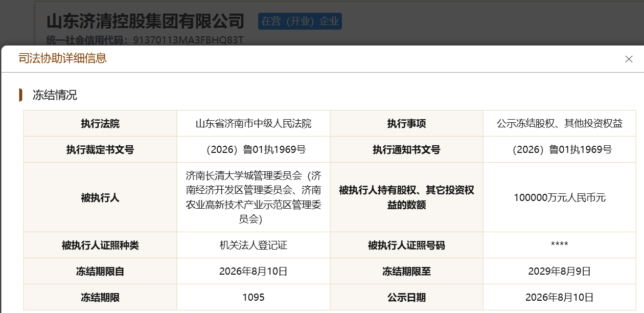Click the 执行裁定书文号 label

coord(100,150)
